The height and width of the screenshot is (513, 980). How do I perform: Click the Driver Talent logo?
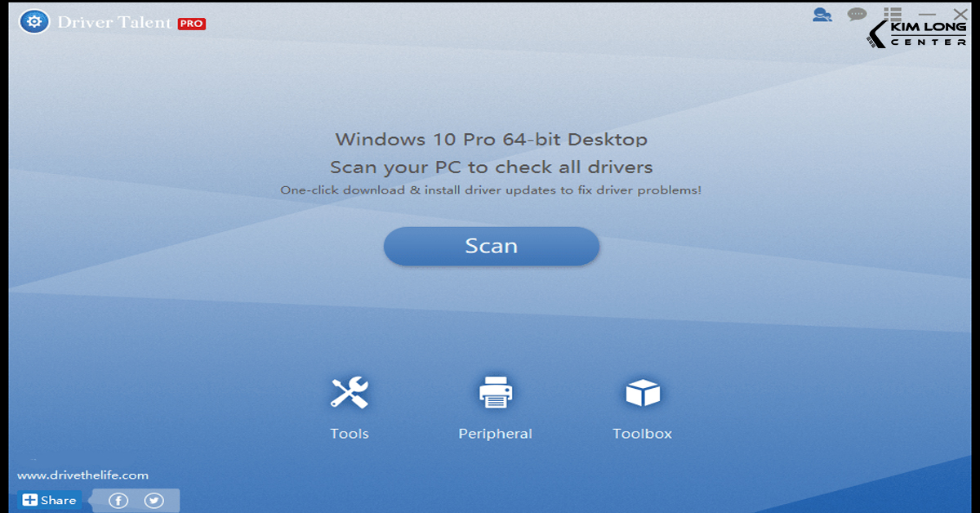point(114,23)
